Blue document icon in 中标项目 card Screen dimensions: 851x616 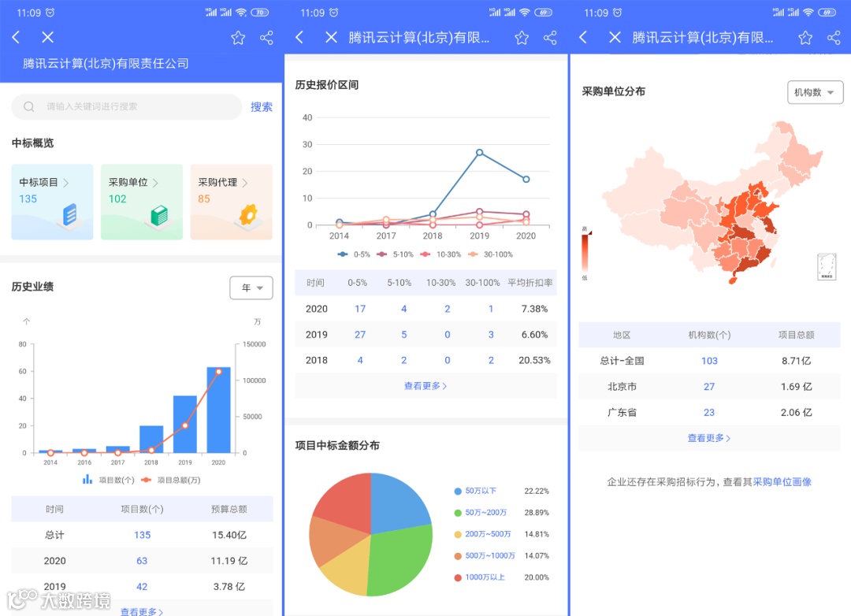tap(69, 215)
